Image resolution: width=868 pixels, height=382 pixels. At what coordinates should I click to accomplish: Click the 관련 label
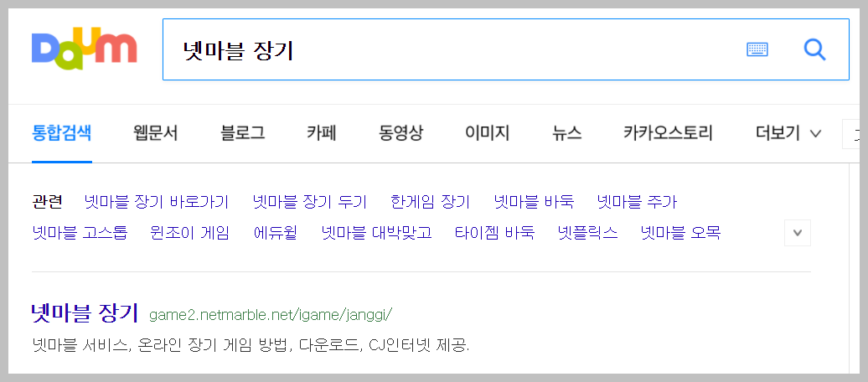(x=47, y=202)
